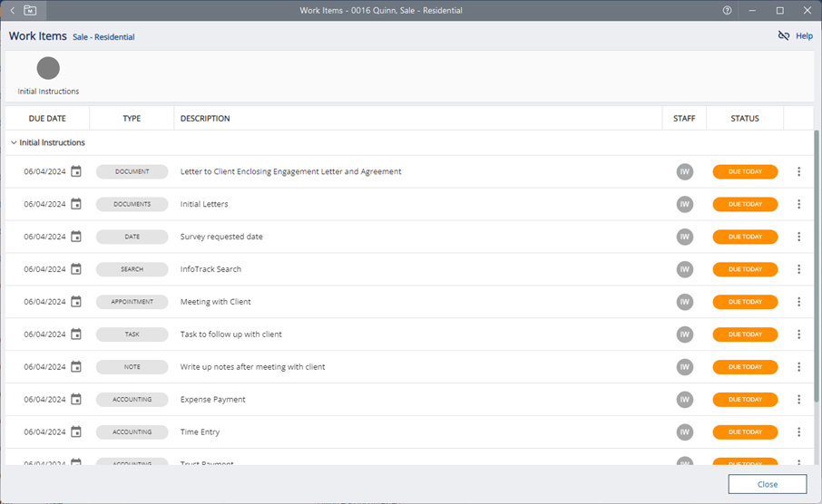
Task: Click Due Today status for Time Entry
Action: point(745,432)
